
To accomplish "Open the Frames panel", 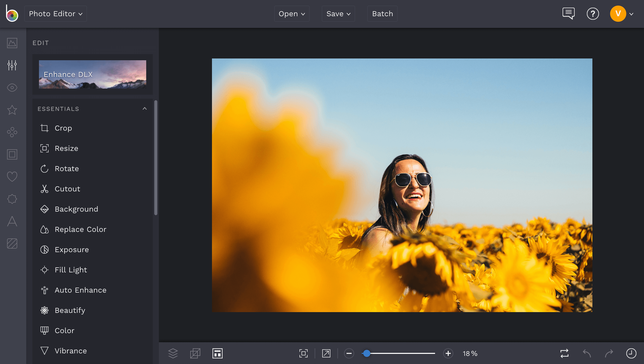I will point(12,154).
